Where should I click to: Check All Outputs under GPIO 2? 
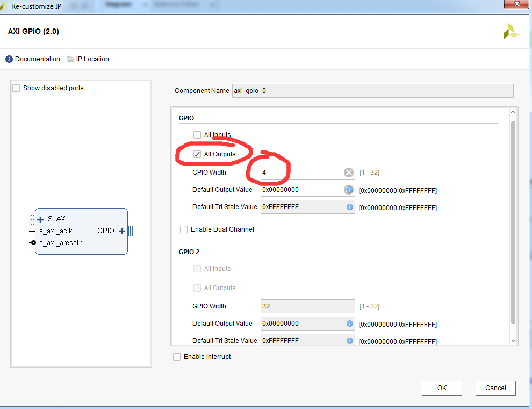[x=197, y=288]
